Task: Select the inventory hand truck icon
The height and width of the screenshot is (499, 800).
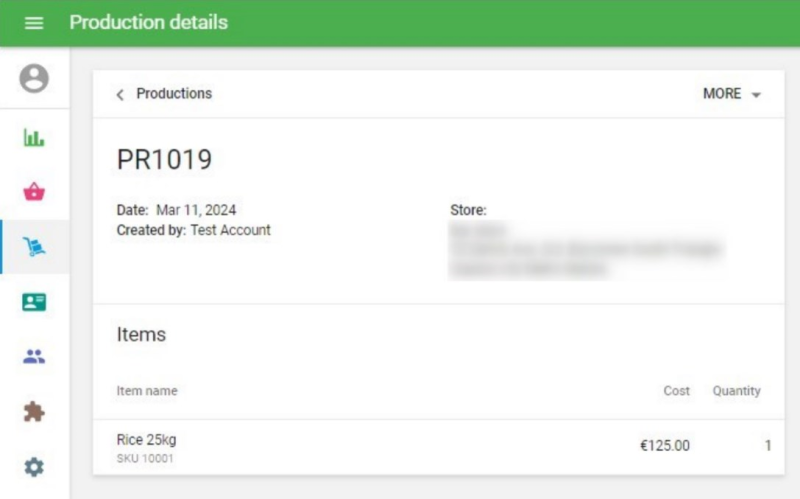Action: pos(34,247)
